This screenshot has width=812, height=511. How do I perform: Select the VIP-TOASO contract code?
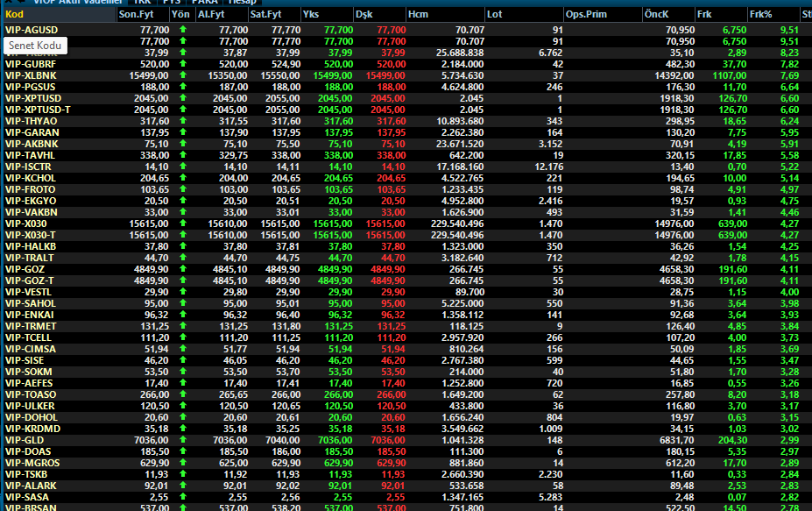tap(31, 395)
